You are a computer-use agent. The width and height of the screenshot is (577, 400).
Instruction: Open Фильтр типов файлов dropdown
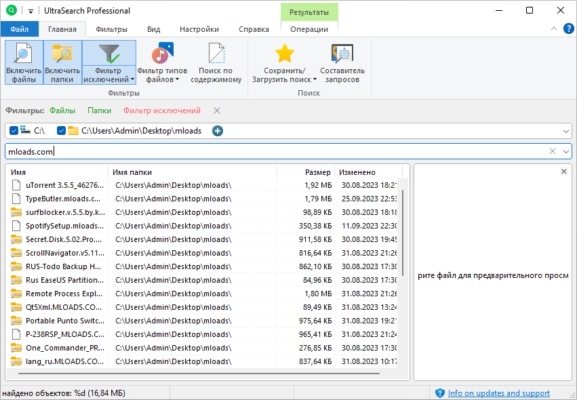[162, 63]
